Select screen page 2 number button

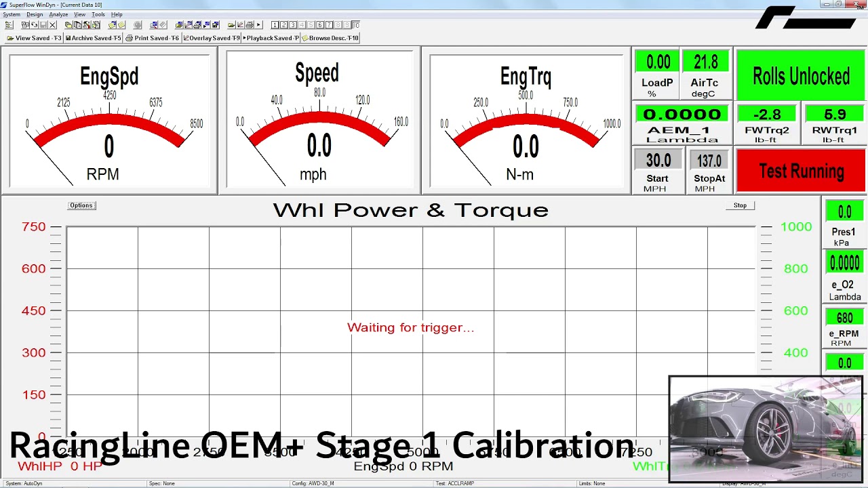coord(283,25)
